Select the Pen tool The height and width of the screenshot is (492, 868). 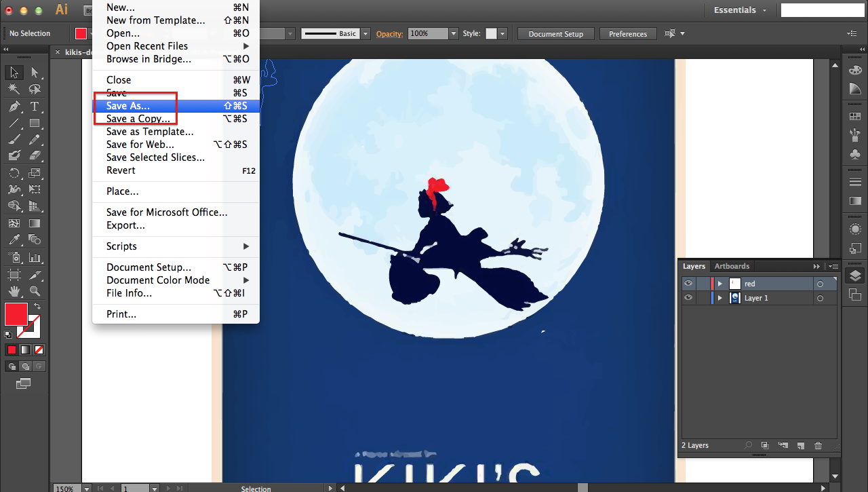pyautogui.click(x=14, y=107)
